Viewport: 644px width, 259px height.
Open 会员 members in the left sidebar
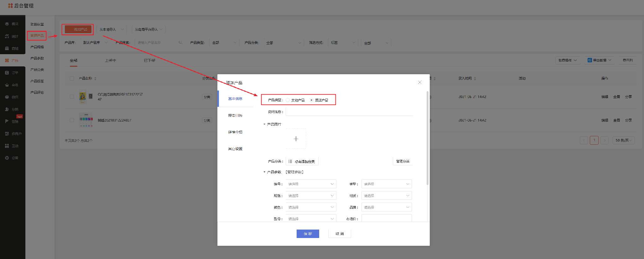12,85
